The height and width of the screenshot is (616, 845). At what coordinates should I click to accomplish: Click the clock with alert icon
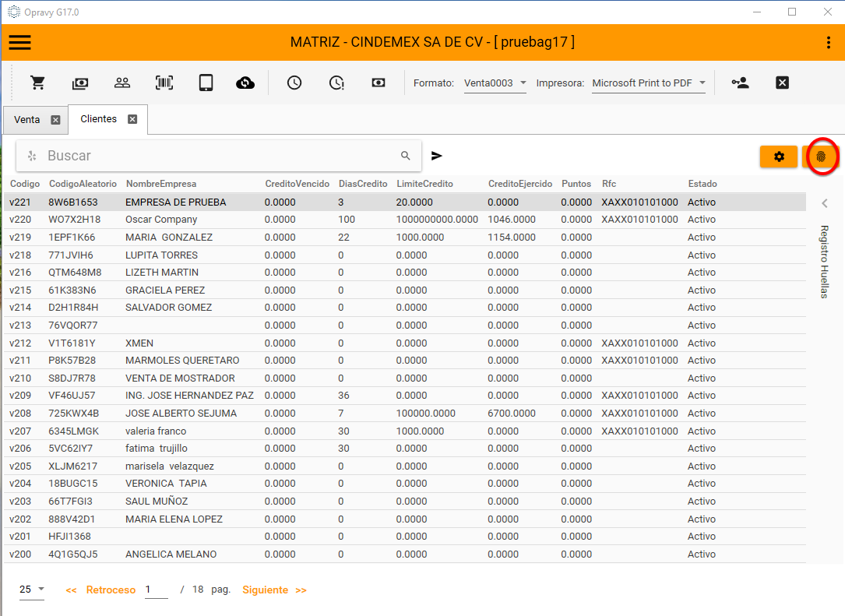click(x=336, y=83)
